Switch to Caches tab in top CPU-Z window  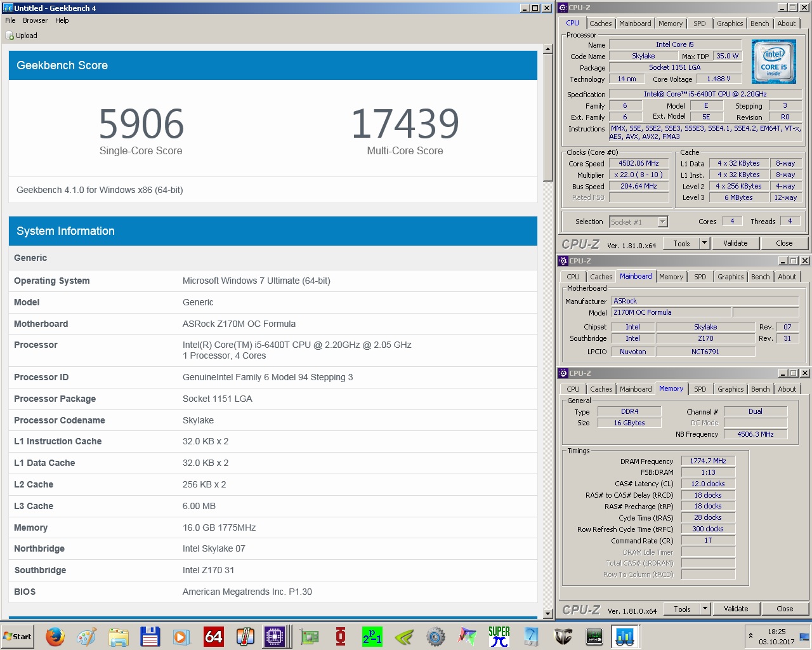pos(600,23)
